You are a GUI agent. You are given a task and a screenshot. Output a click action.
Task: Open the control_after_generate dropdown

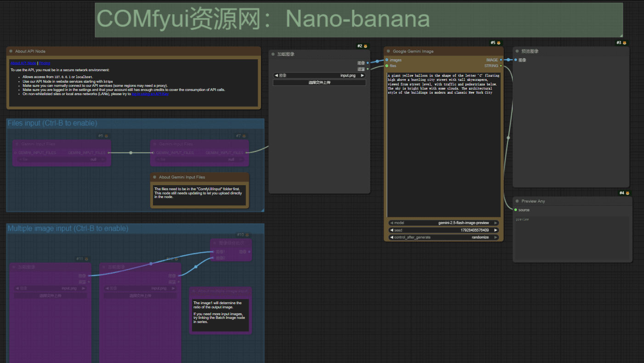click(x=444, y=238)
